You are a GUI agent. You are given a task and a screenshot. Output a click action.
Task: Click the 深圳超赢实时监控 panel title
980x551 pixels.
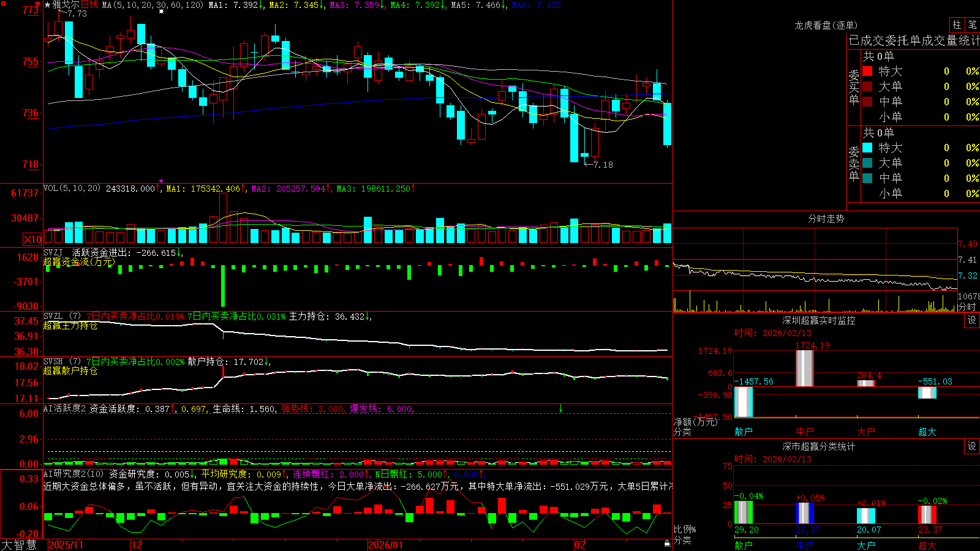pyautogui.click(x=819, y=320)
